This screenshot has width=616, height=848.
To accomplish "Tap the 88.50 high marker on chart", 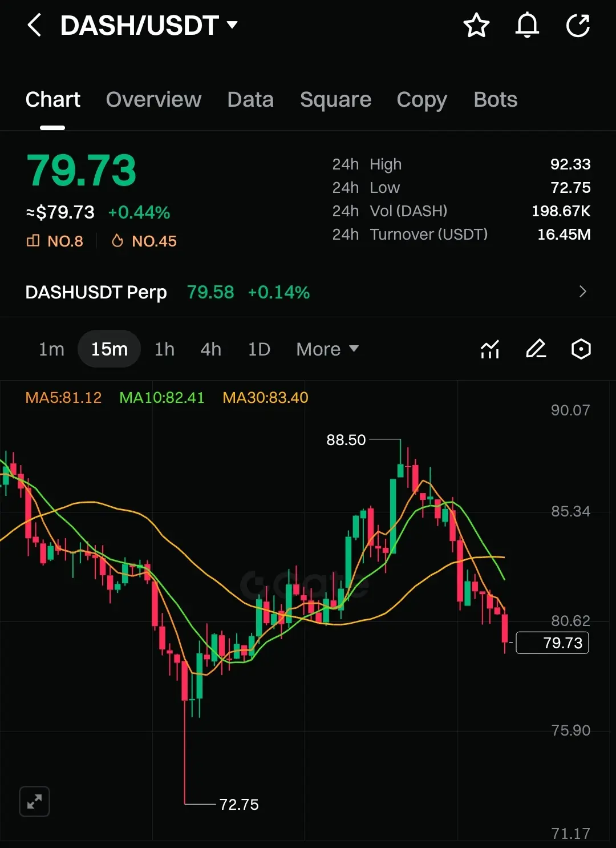I will [x=346, y=440].
